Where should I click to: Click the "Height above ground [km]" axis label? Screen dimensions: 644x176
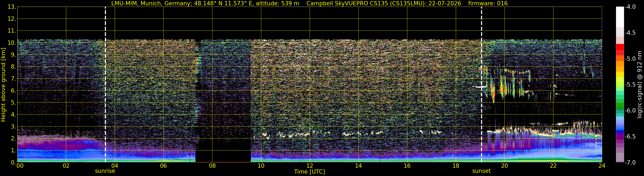3,85
